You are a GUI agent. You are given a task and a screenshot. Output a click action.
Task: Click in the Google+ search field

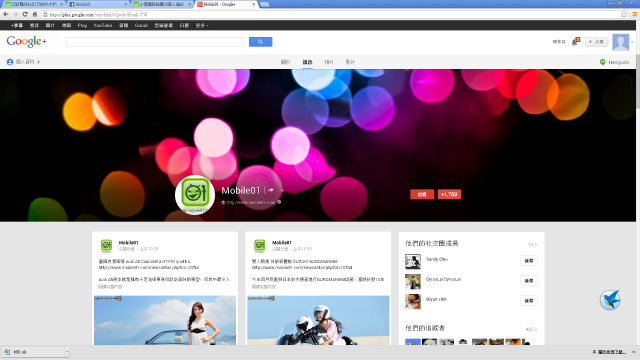coord(155,42)
